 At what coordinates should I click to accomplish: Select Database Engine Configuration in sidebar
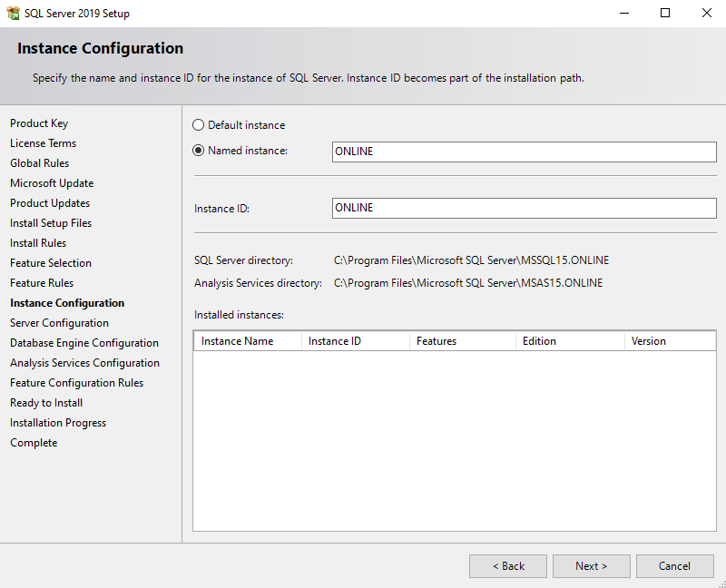(x=84, y=343)
